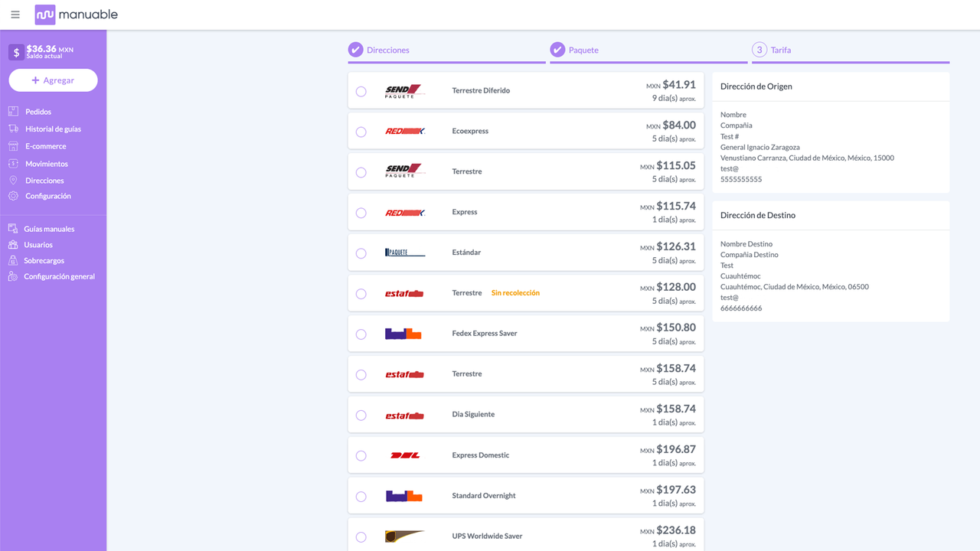
Task: Open the Tarifa step tab
Action: (851, 51)
